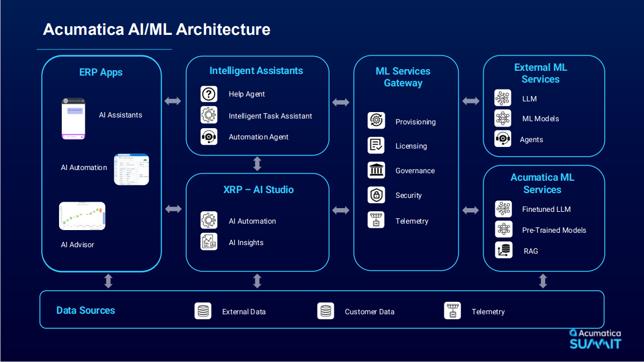The image size is (644, 362).
Task: Click the Telemetry icon in Data Sources
Action: [452, 311]
